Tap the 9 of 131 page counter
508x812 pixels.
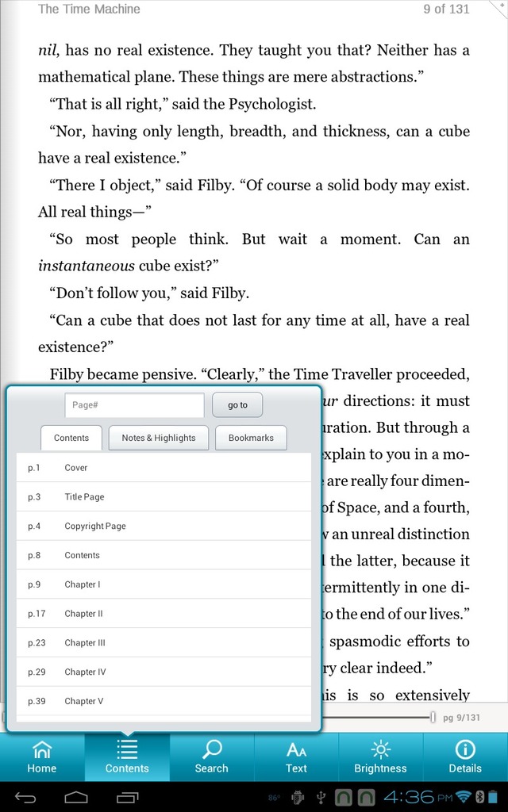pos(446,9)
